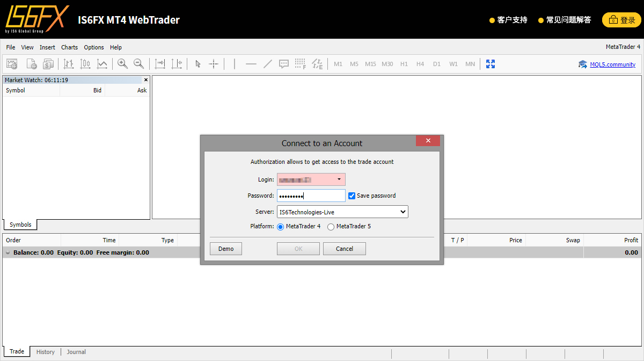This screenshot has width=644, height=361.
Task: Select the Symbols tab
Action: [20, 225]
